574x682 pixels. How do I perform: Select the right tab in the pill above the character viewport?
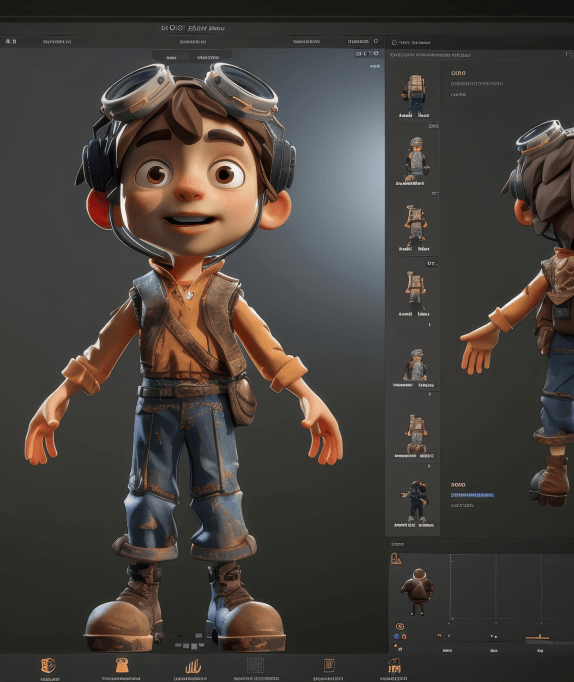[208, 57]
